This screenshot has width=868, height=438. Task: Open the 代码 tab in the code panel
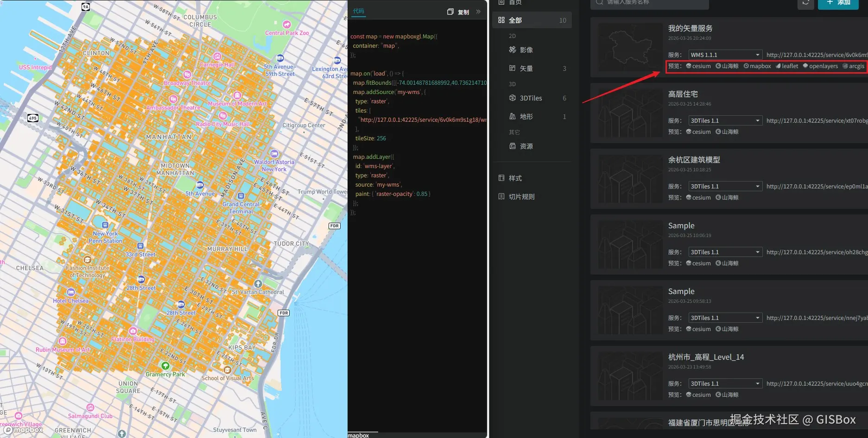(358, 11)
